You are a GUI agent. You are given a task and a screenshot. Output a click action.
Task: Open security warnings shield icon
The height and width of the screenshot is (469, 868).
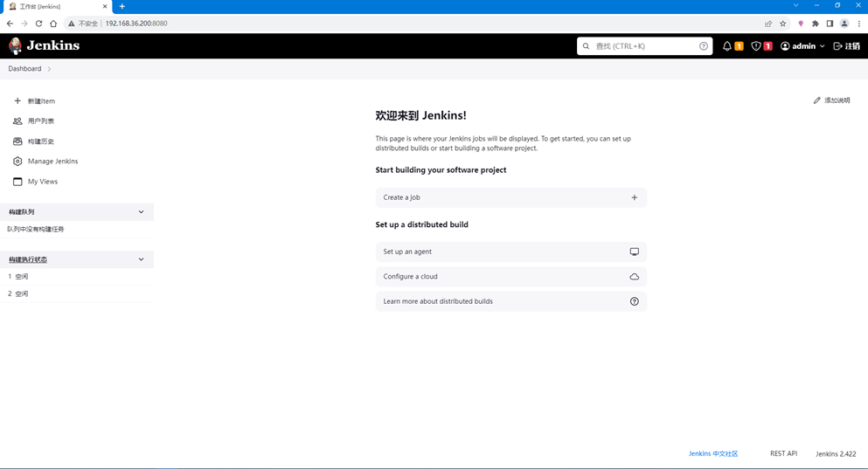click(755, 46)
